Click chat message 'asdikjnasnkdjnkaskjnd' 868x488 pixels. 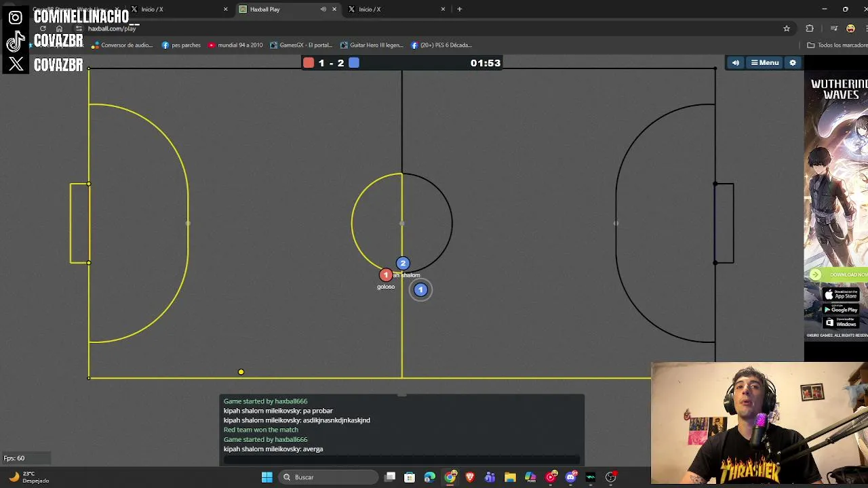tap(336, 420)
